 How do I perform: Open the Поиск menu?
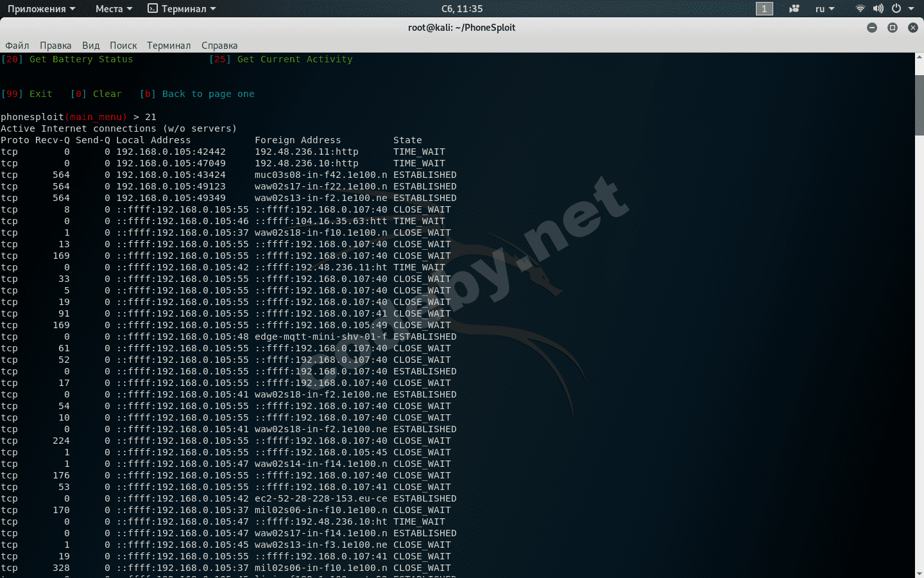(x=123, y=45)
